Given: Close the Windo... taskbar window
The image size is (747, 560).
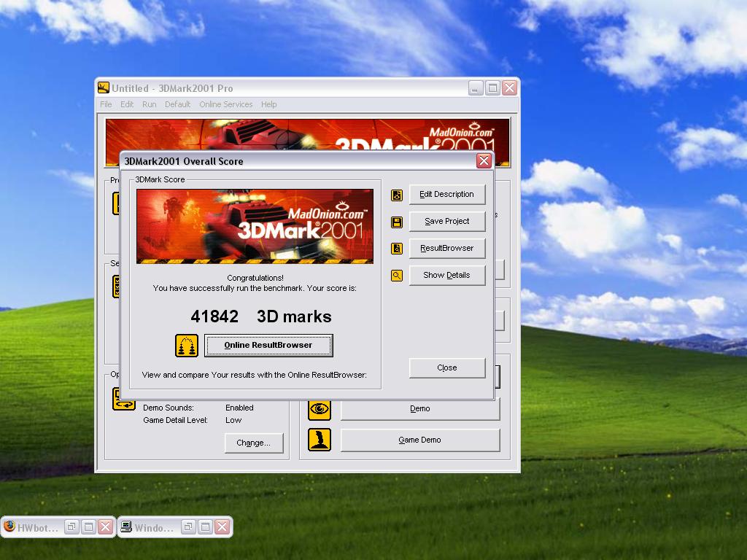Looking at the screenshot, I should [222, 526].
